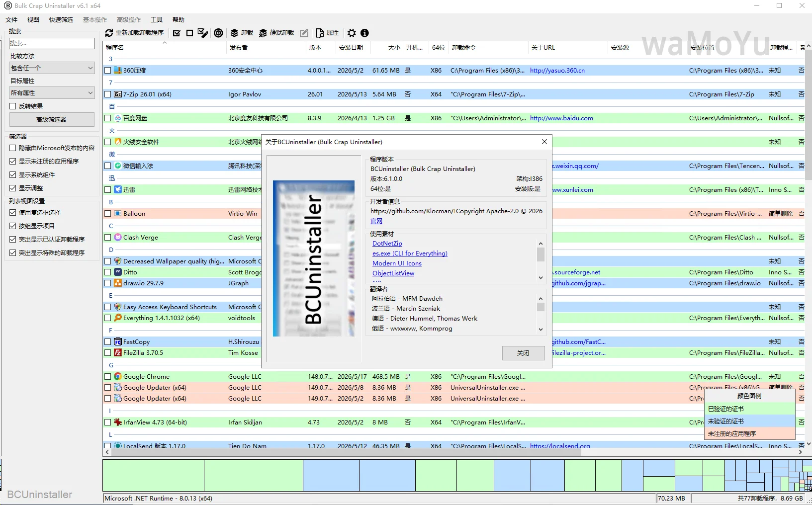This screenshot has width=812, height=505.
Task: Click the 7-Zip app icon in the list
Action: tap(118, 94)
